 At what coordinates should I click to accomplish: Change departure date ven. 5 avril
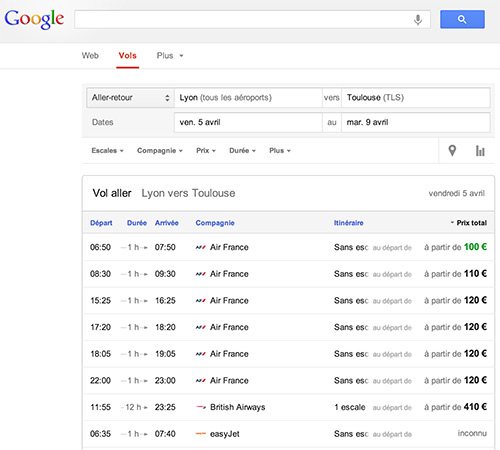coord(248,122)
